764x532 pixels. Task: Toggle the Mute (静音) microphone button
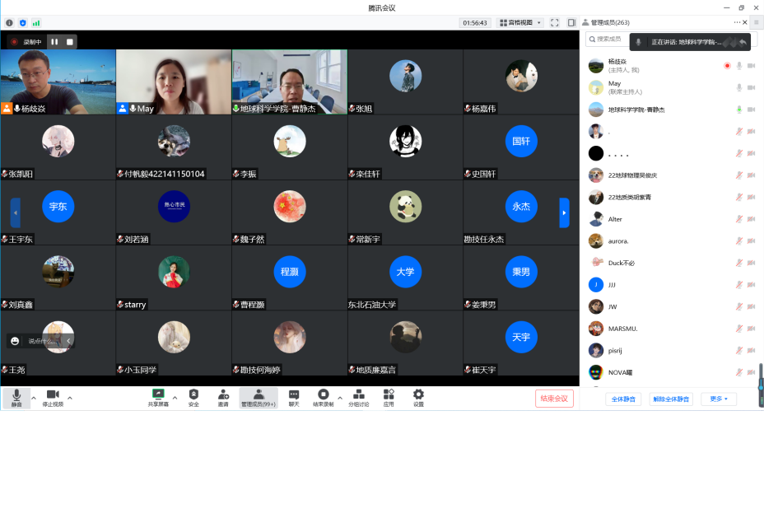click(x=16, y=395)
